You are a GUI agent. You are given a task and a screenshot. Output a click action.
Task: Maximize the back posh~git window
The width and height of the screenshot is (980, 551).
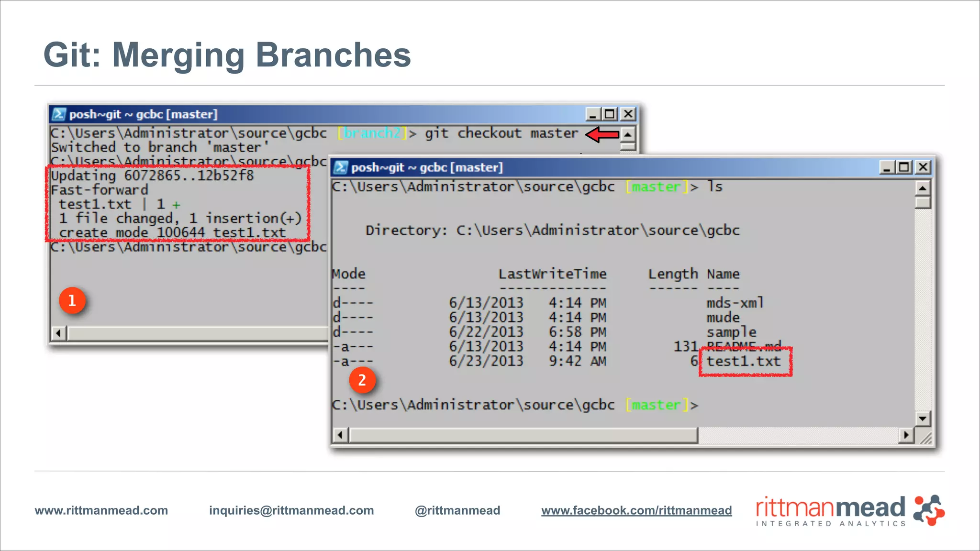(x=610, y=114)
